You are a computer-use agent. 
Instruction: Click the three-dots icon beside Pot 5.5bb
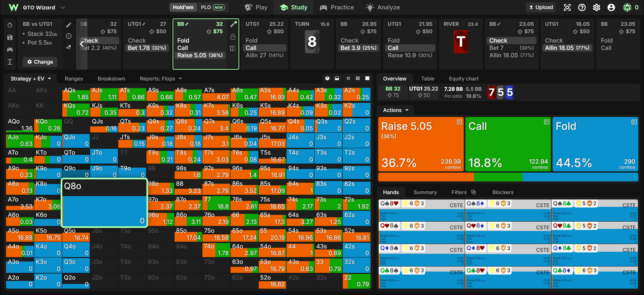tap(69, 47)
